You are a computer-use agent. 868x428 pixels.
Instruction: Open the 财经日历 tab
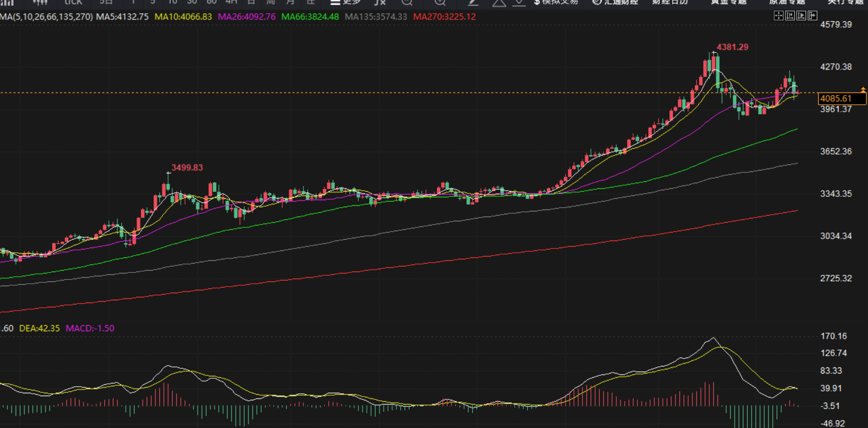point(670,2)
